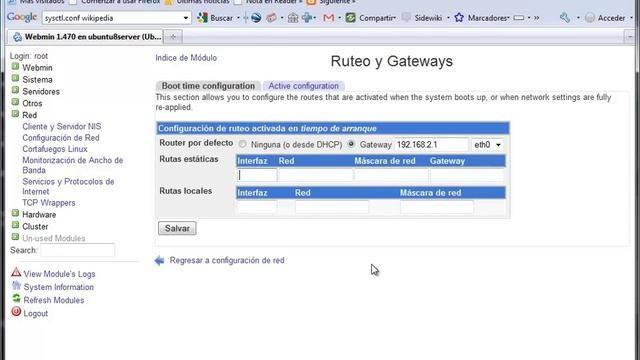Click Regresar a configuración de red link
Viewport: 640px width, 360px height.
(227, 260)
